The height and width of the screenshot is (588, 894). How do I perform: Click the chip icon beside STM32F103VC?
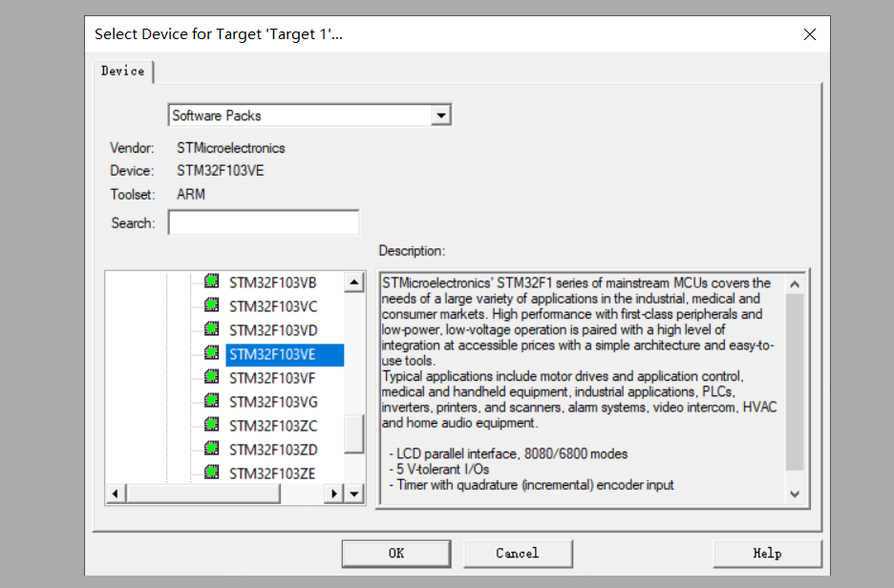tap(211, 305)
